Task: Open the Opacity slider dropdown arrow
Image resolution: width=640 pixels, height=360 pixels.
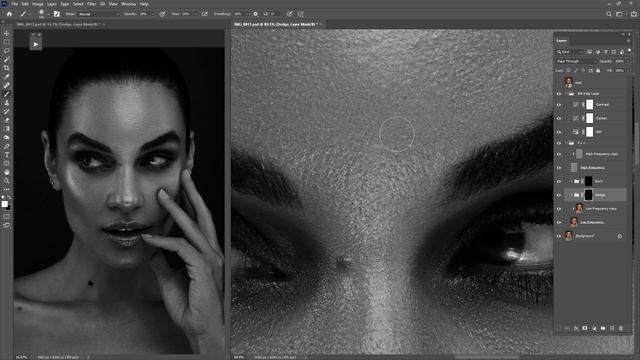Action: coord(153,14)
